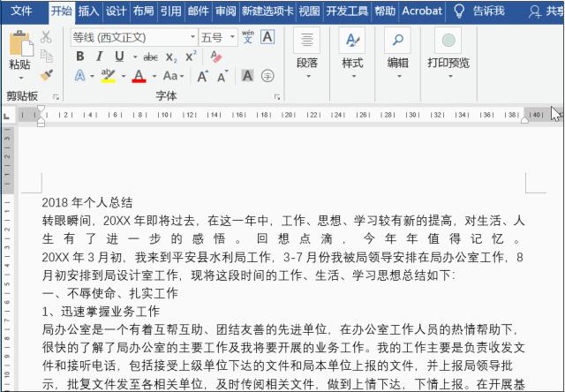Apply yellow text highlight color
The height and width of the screenshot is (392, 565).
[108, 76]
